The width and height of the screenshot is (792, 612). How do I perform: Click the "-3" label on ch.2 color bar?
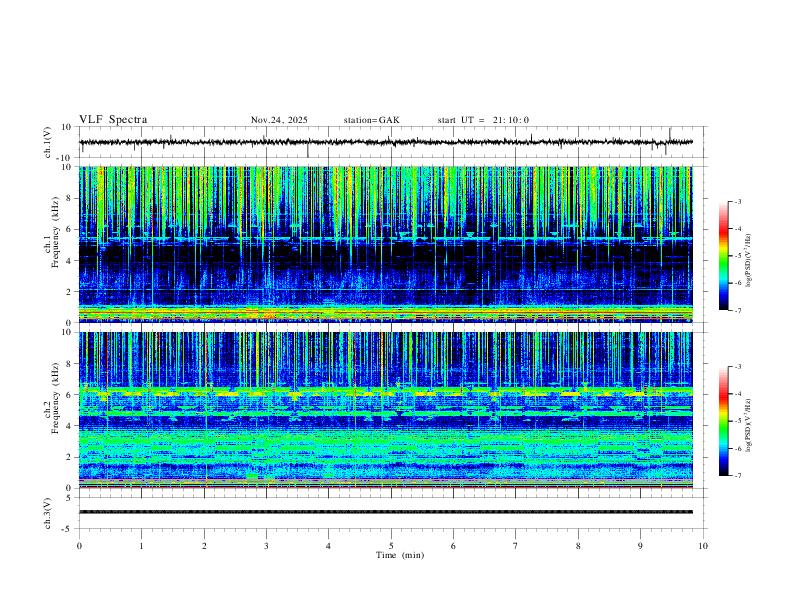[x=738, y=367]
